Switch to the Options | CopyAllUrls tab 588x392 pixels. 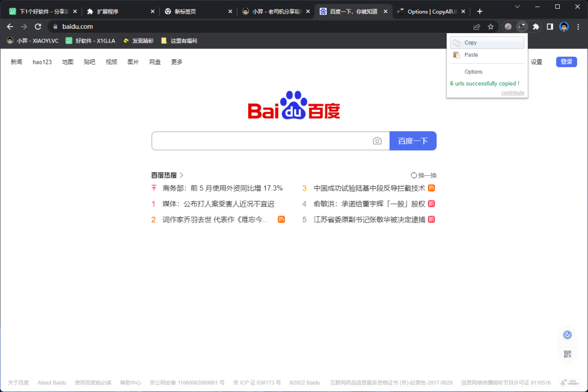(x=430, y=10)
